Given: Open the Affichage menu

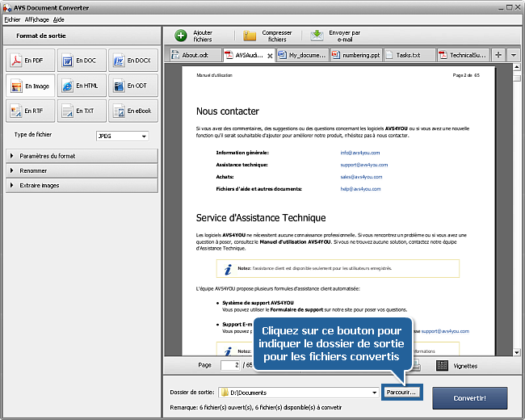Looking at the screenshot, I should coord(37,19).
